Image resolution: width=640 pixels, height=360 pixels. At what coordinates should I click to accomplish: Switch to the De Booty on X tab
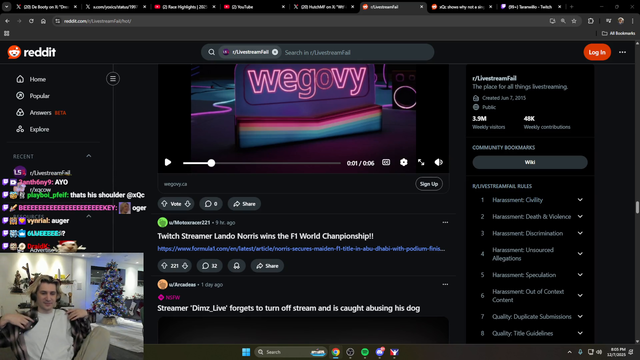pos(46,7)
